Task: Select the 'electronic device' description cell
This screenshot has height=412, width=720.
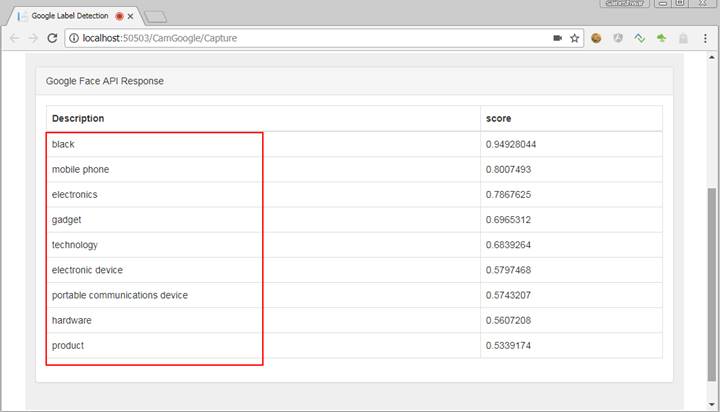Action: pyautogui.click(x=263, y=270)
